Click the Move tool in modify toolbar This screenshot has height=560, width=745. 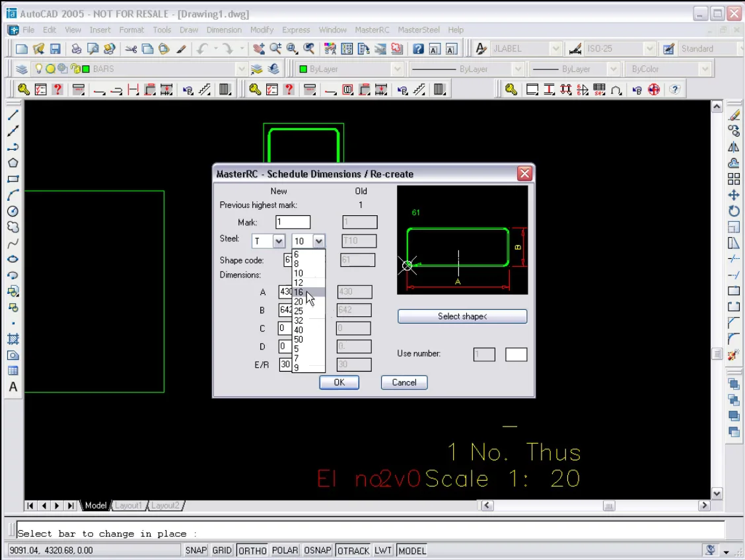[x=733, y=195]
